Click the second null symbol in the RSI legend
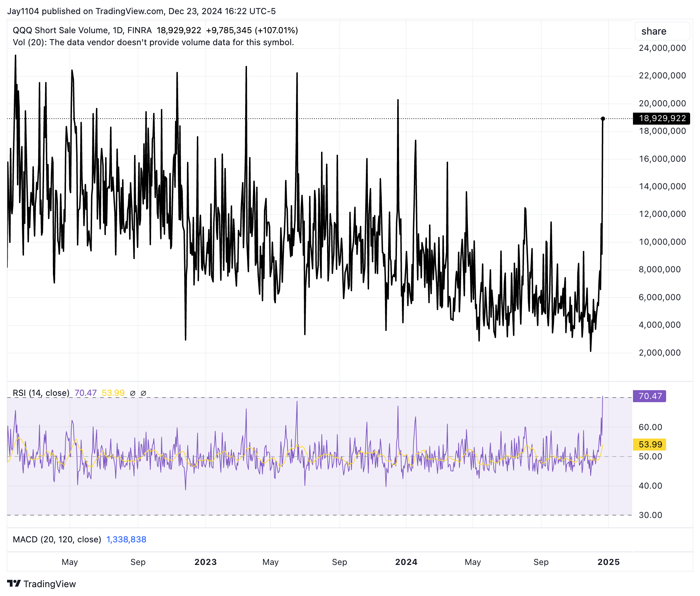Image resolution: width=700 pixels, height=596 pixels. coord(143,393)
